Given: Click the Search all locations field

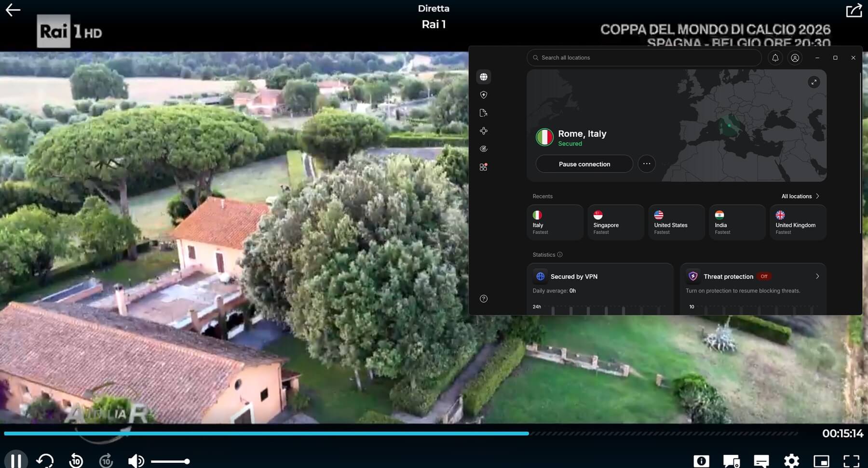Looking at the screenshot, I should 644,57.
